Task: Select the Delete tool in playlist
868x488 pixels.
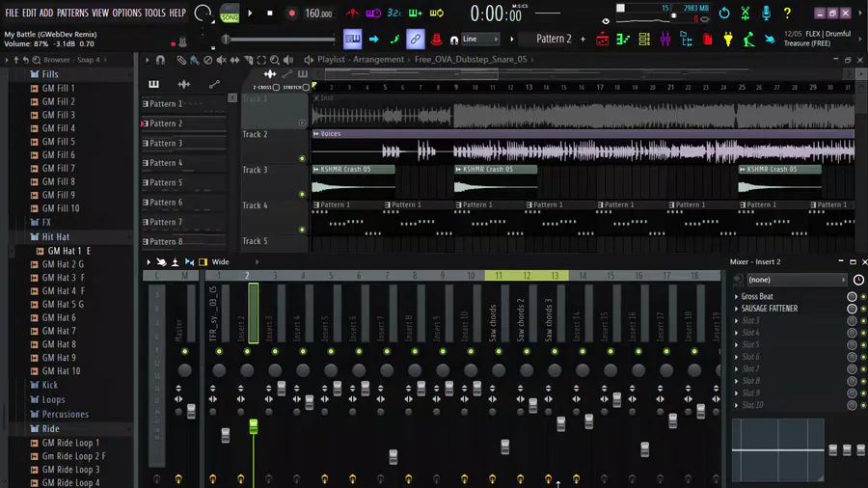Action: point(208,60)
